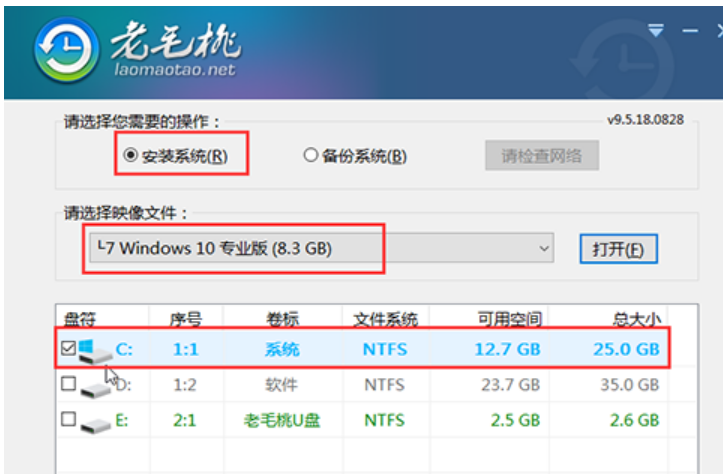The image size is (723, 474).
Task: Select the 安装系统(R) radio button
Action: [130, 155]
